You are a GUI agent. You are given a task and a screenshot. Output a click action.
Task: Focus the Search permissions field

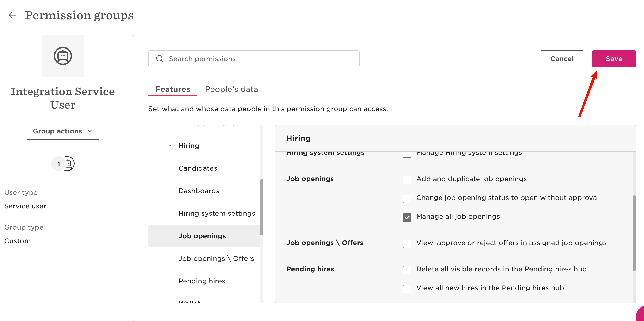254,59
